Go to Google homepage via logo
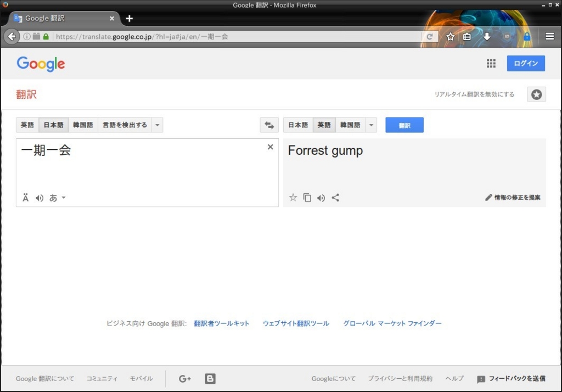Viewport: 562px width, 392px height. click(x=41, y=64)
